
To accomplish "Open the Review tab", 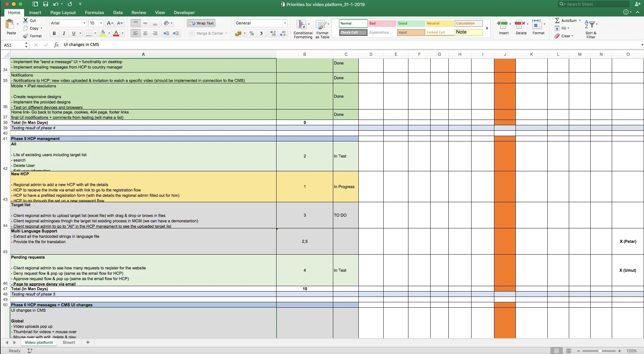I will click(139, 12).
